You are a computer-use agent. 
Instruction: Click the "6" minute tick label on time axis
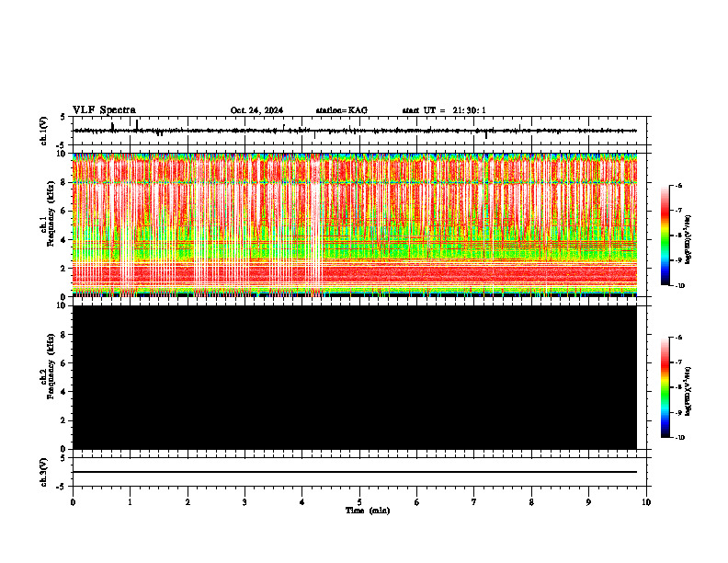[417, 502]
